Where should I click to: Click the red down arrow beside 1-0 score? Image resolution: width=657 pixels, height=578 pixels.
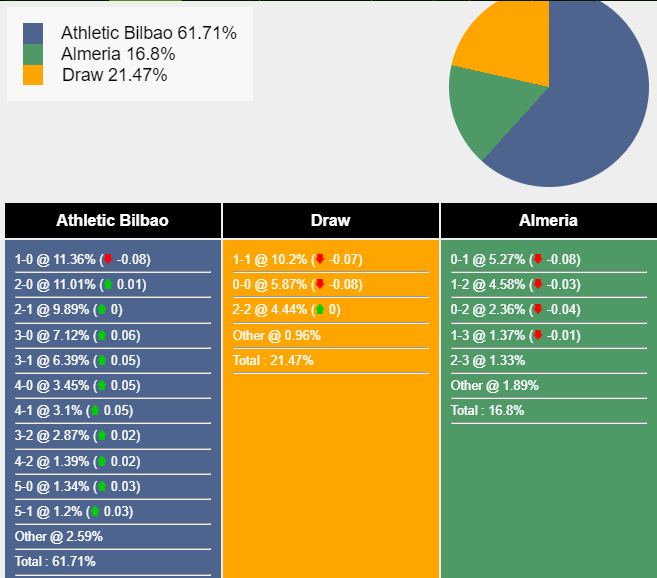tap(108, 259)
